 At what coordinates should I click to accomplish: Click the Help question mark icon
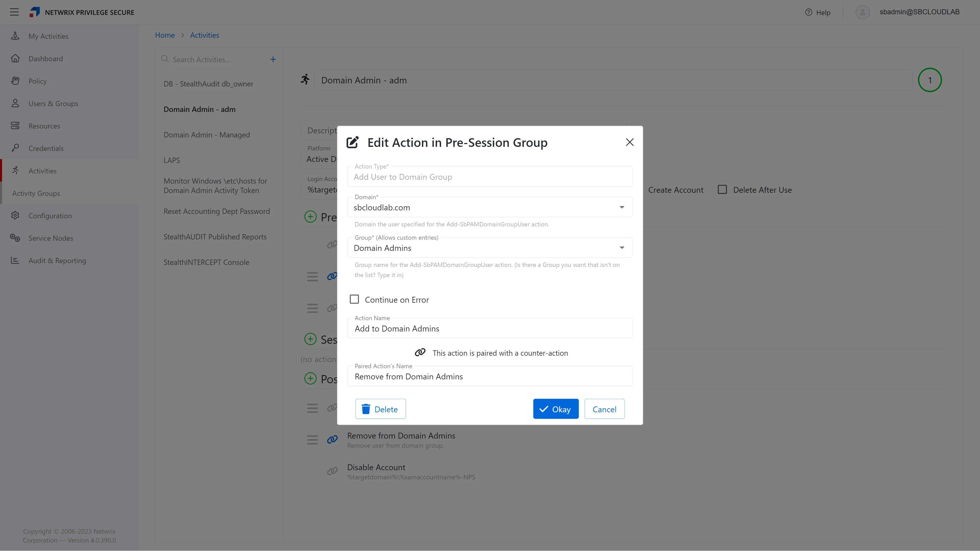click(x=808, y=12)
